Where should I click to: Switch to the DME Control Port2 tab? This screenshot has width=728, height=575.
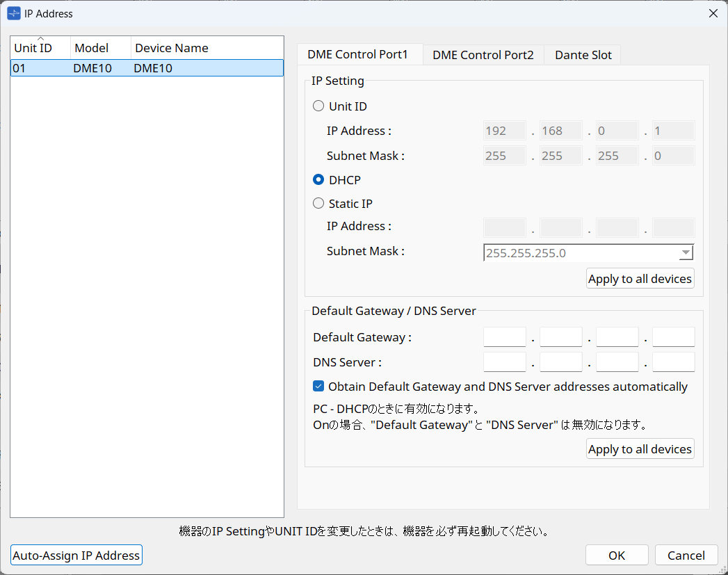(x=483, y=54)
